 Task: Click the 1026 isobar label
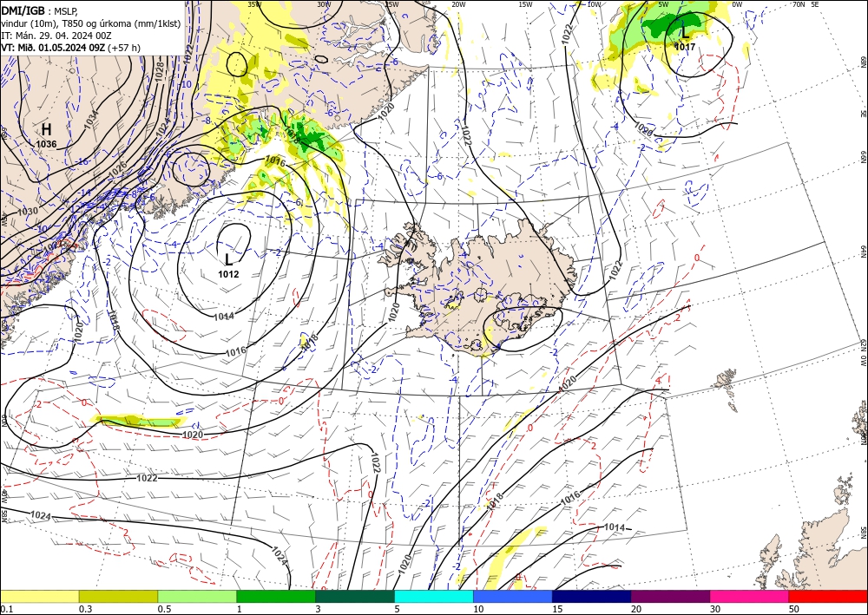(x=118, y=170)
